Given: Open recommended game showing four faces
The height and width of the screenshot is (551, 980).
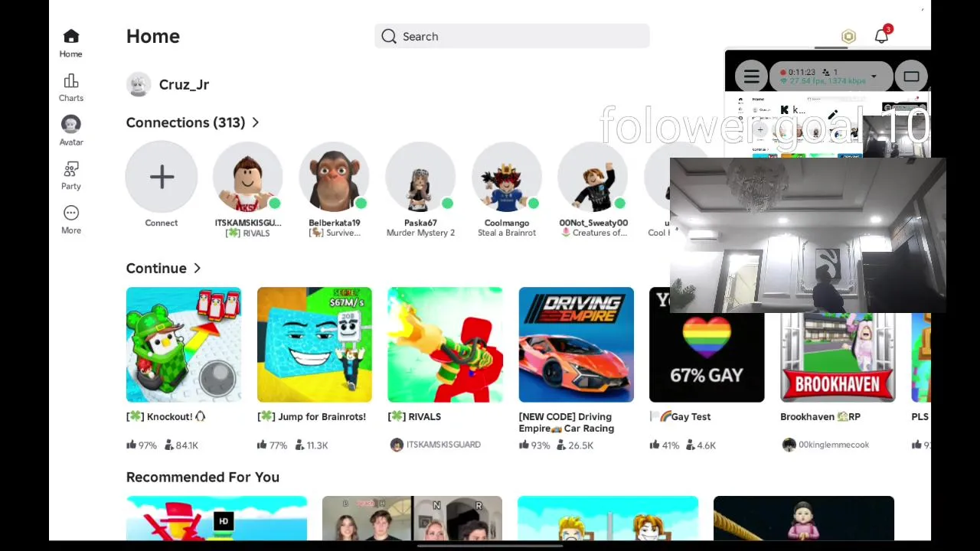Looking at the screenshot, I should [412, 518].
